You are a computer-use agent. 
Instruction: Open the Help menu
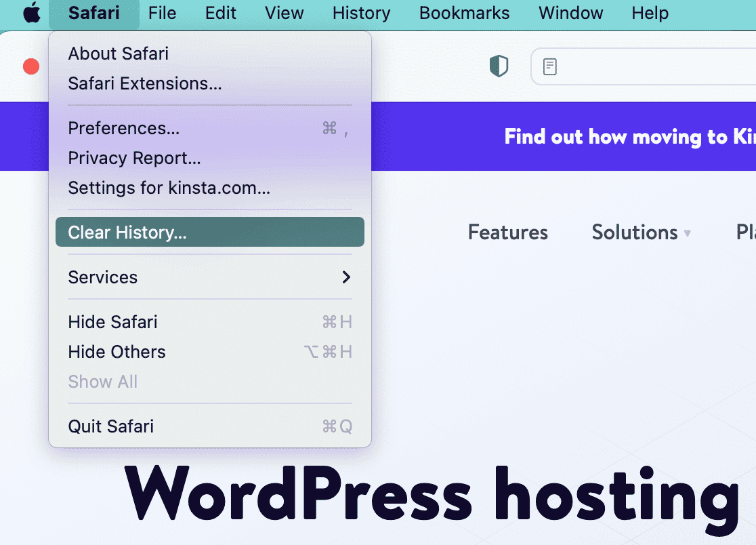[650, 13]
